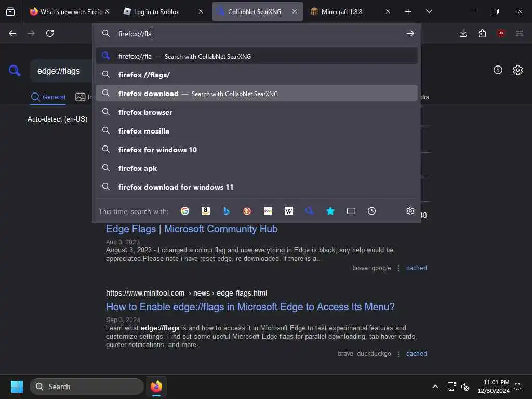Image resolution: width=532 pixels, height=399 pixels.
Task: Open Firefox View tab list icon
Action: pos(10,11)
